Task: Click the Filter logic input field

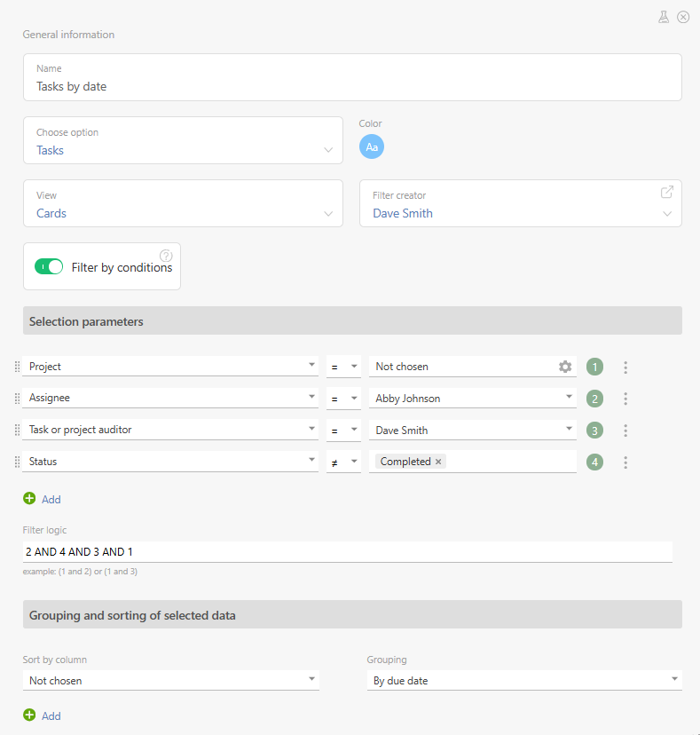Action: click(x=347, y=552)
